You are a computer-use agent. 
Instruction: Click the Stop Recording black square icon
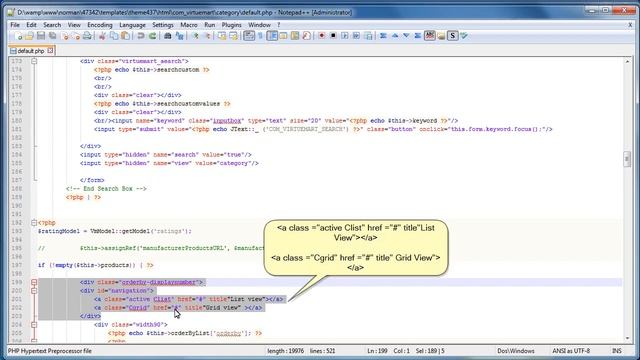[x=333, y=36]
